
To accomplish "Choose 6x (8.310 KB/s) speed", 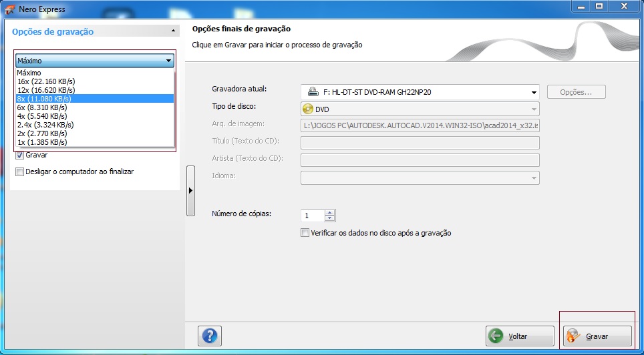I will (95, 107).
